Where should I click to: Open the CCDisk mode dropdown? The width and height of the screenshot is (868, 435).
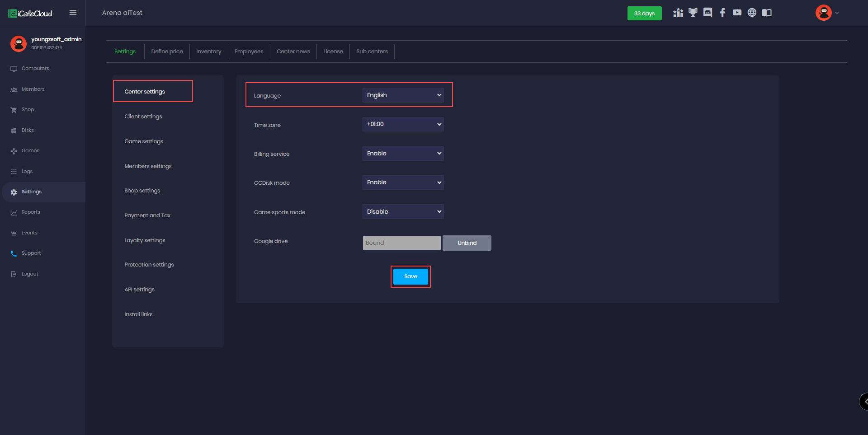403,182
